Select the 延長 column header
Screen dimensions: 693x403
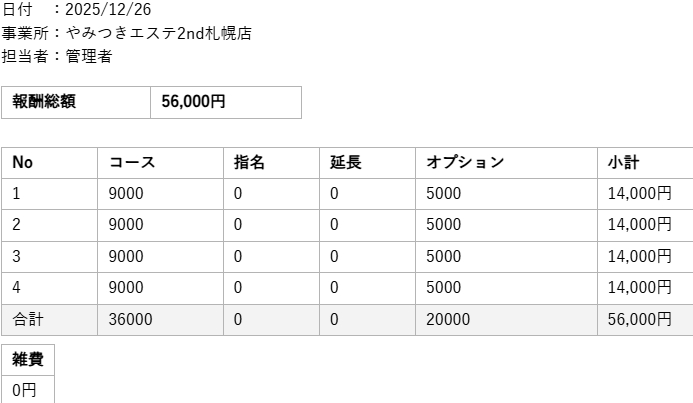(x=346, y=162)
